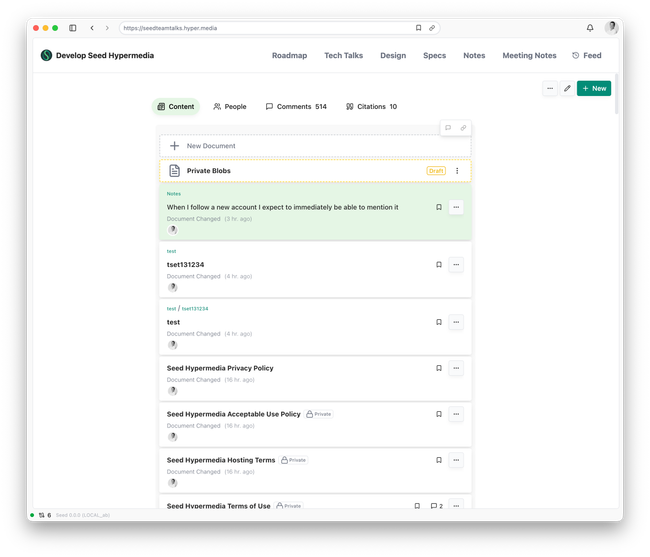This screenshot has width=650, height=557.
Task: Click the copy link icon in address bar
Action: (432, 28)
